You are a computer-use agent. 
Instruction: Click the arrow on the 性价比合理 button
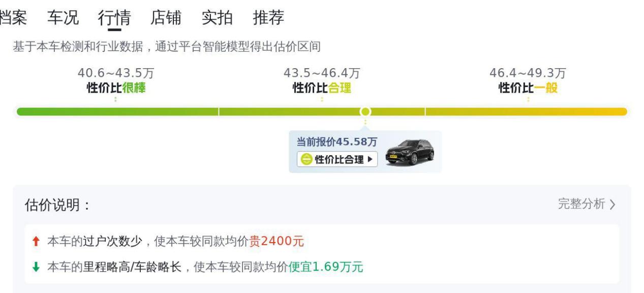370,160
